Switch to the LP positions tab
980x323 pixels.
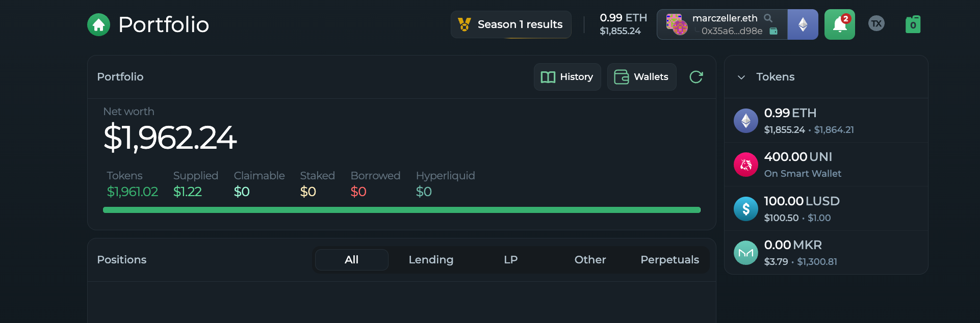(x=510, y=260)
